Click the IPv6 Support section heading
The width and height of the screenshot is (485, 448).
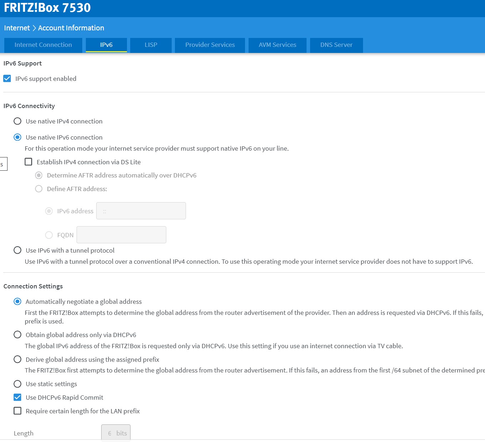coord(23,63)
